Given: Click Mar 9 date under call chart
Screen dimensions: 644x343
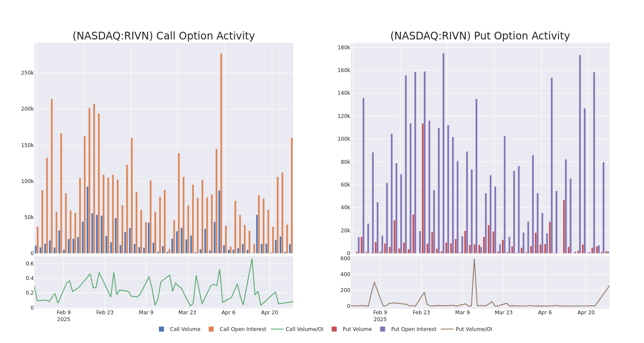Looking at the screenshot, I should [146, 313].
